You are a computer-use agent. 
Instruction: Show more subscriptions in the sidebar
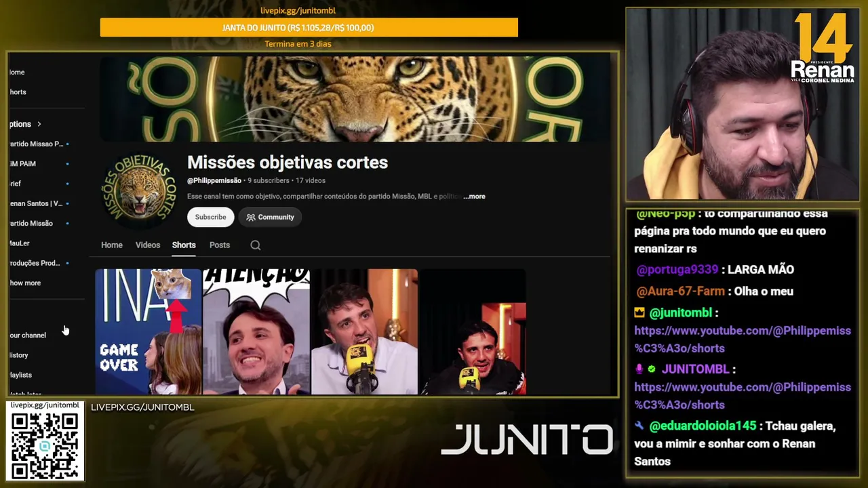point(26,283)
